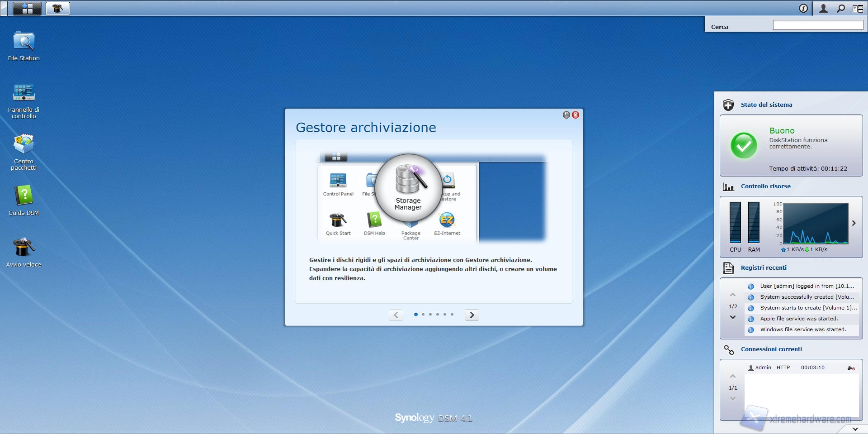This screenshot has width=868, height=434.
Task: Expand resource monitor with right arrow
Action: (x=854, y=223)
